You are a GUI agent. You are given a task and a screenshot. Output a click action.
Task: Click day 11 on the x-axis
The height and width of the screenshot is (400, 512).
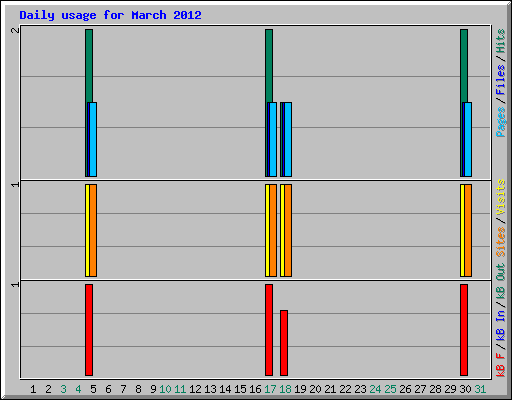[180, 389]
